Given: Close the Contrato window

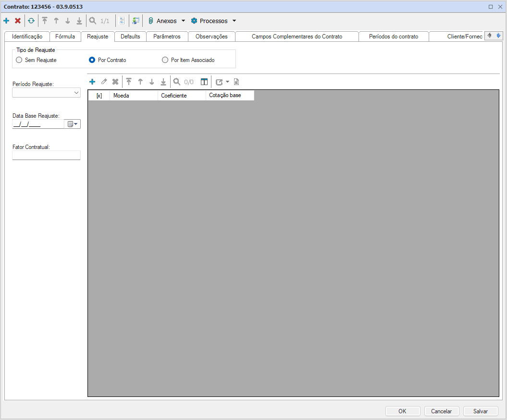Looking at the screenshot, I should (x=500, y=6).
